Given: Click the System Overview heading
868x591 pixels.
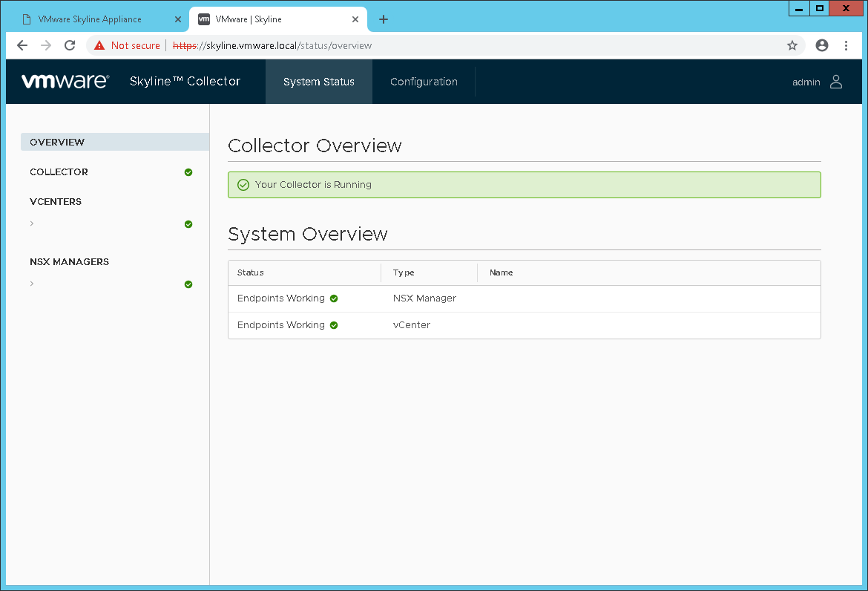Looking at the screenshot, I should pyautogui.click(x=308, y=234).
